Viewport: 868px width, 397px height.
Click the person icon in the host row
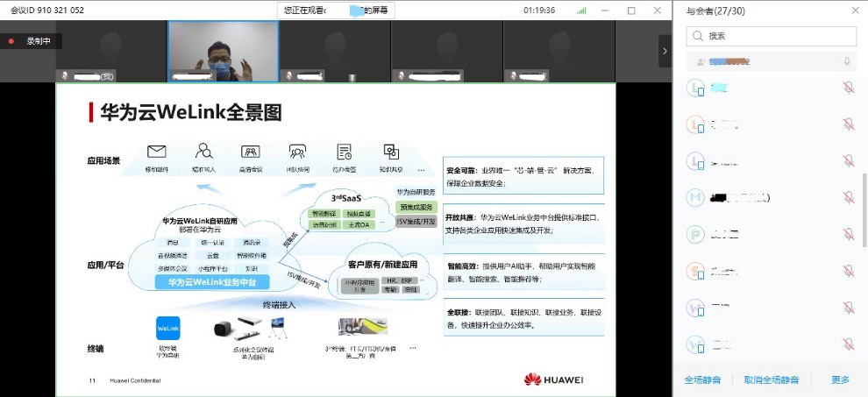click(701, 61)
